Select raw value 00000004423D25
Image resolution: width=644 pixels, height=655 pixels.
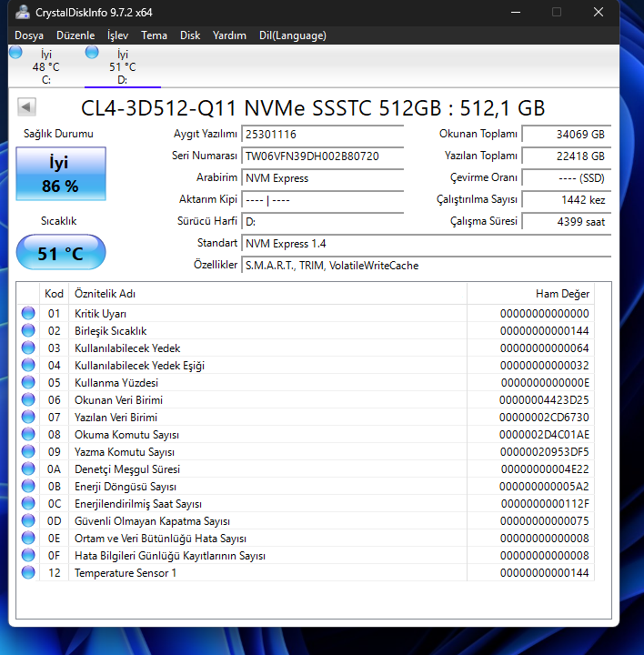coord(544,400)
